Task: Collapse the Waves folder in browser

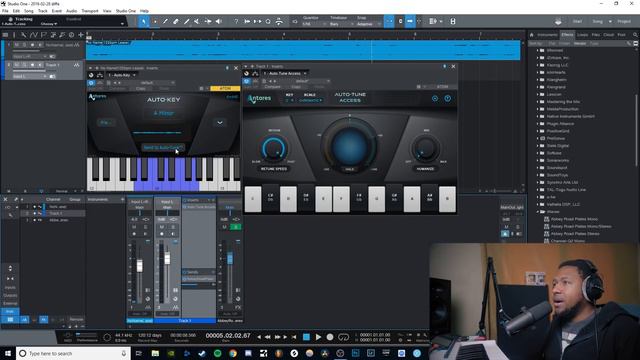Action: tap(538, 212)
